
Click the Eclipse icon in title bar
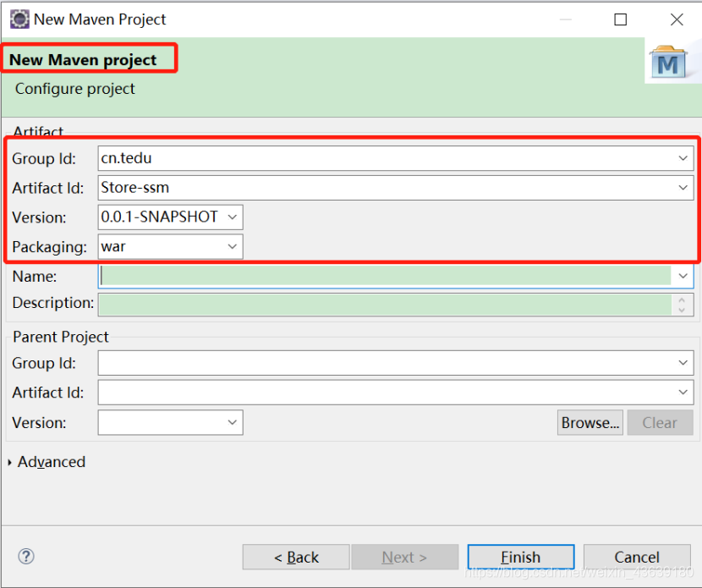coord(19,19)
